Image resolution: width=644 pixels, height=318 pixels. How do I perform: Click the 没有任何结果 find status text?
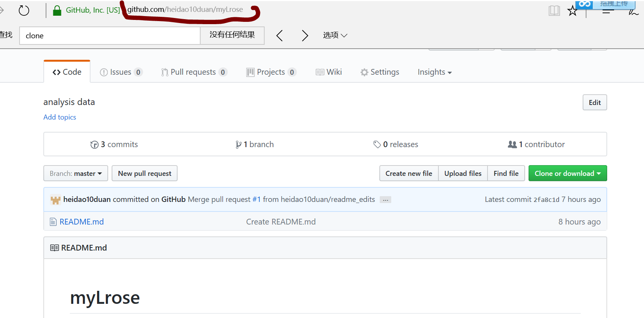point(232,35)
